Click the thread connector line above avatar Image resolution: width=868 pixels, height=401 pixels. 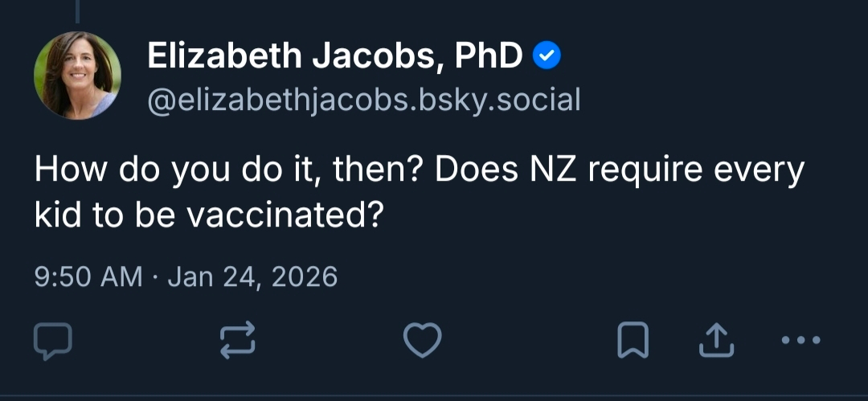[x=77, y=10]
